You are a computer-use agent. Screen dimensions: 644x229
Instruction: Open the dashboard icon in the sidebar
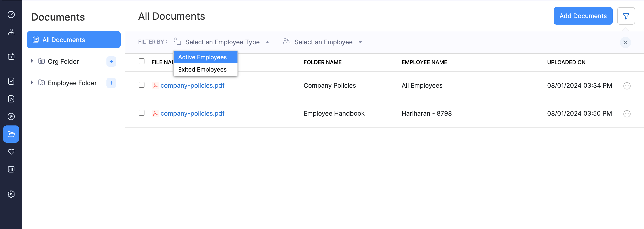pyautogui.click(x=11, y=15)
